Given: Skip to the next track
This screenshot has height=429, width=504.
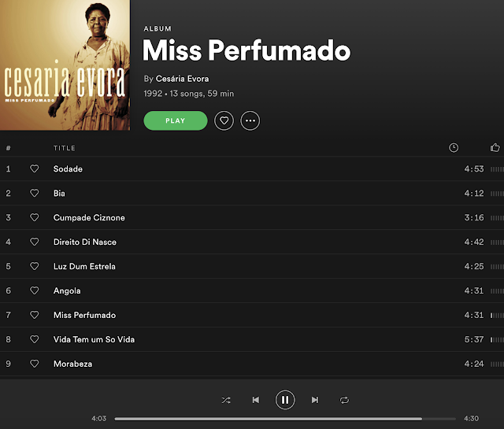Looking at the screenshot, I should point(315,400).
